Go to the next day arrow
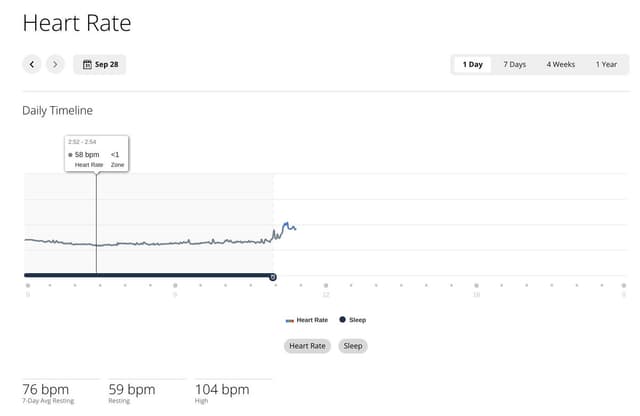The width and height of the screenshot is (640, 416). (x=55, y=64)
